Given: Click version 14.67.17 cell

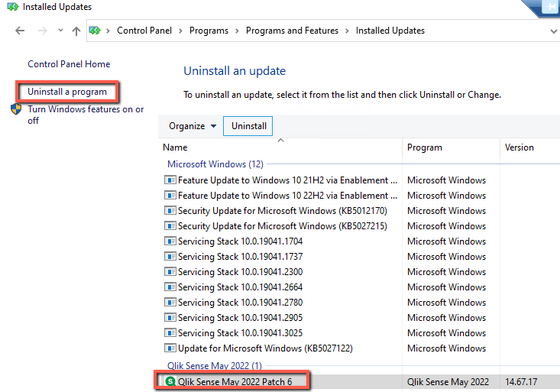Looking at the screenshot, I should [521, 382].
